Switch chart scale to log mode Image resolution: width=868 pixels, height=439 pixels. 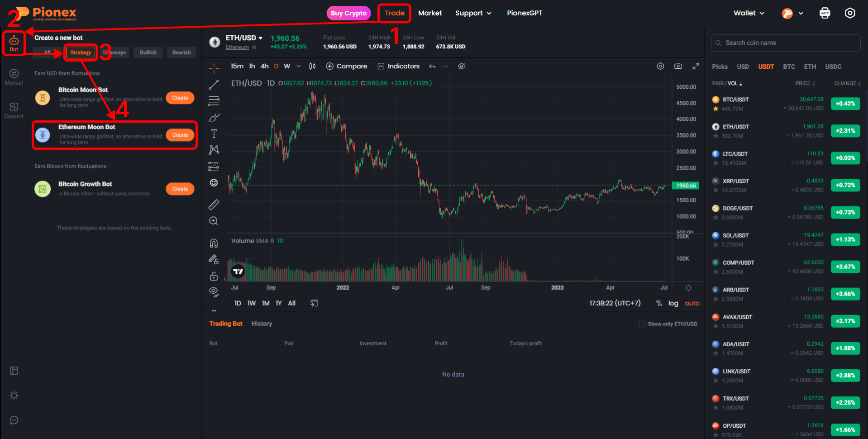(673, 303)
